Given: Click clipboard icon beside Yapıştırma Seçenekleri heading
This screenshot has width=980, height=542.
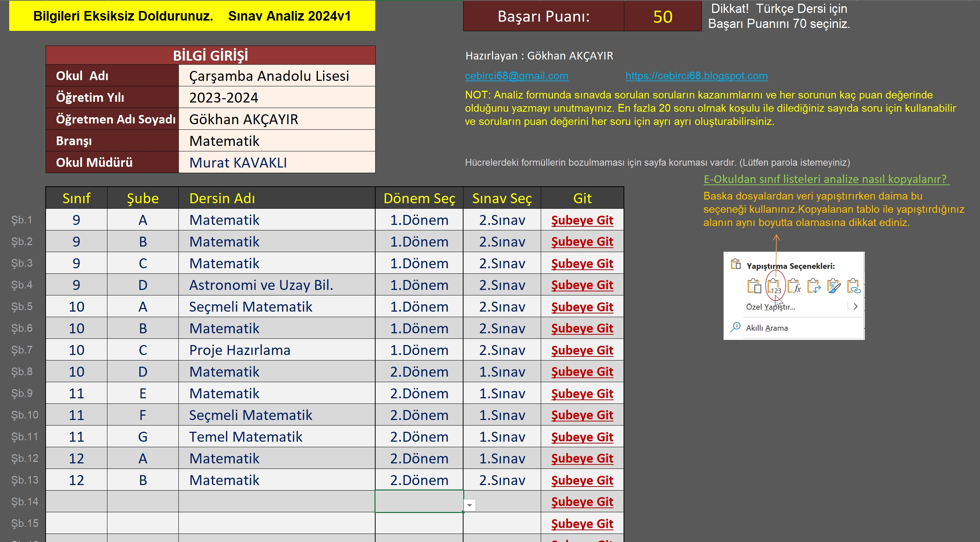Looking at the screenshot, I should (736, 264).
